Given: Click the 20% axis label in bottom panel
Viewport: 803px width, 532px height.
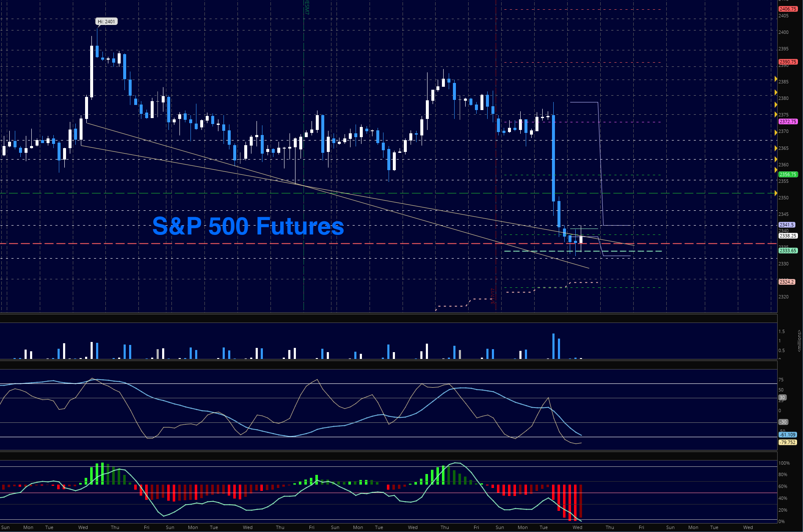Looking at the screenshot, I should point(783,510).
